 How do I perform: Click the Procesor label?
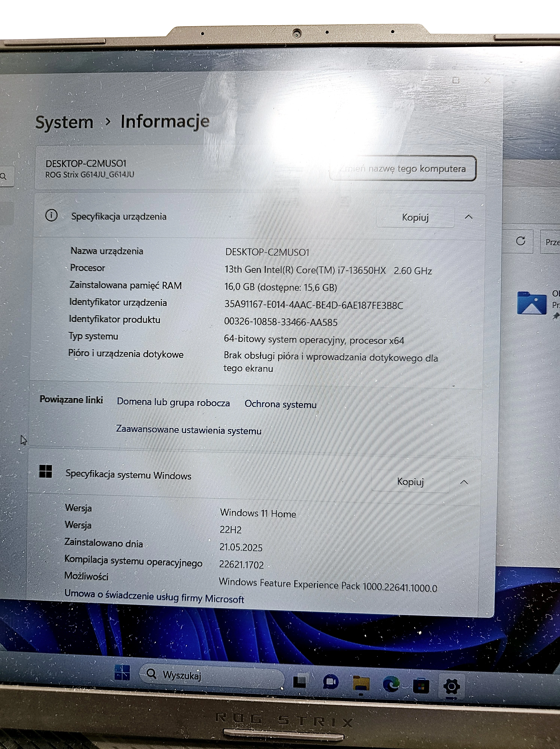87,268
